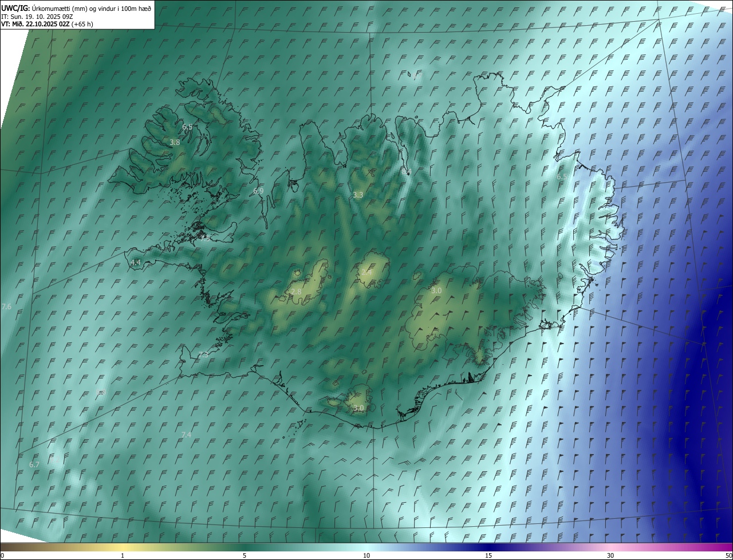This screenshot has width=733, height=560.
Task: Click the '15' tick label on the scale
Action: pos(488,555)
